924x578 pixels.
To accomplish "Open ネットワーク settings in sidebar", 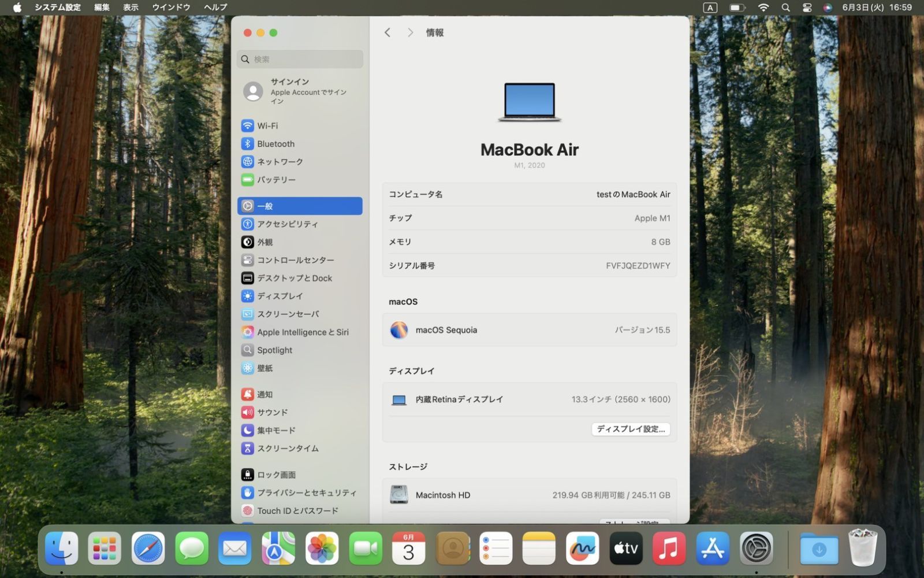I will (300, 161).
